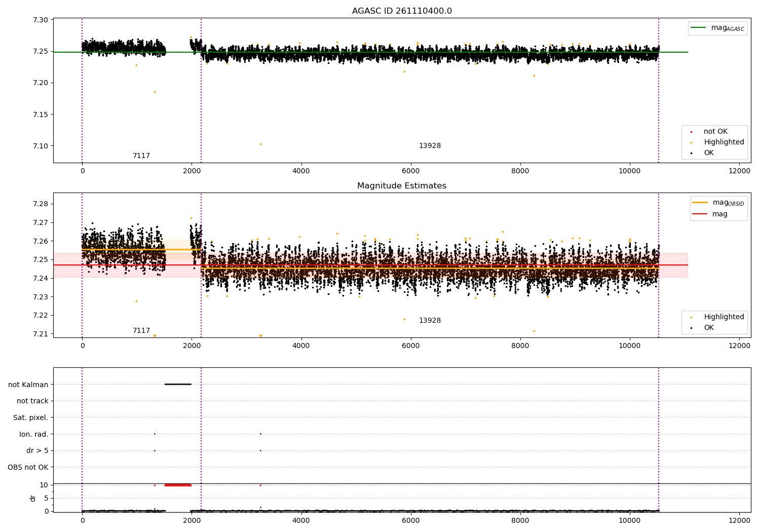This screenshot has height=532, width=760.
Task: Click the '7.15' y-axis tick label
Action: [x=41, y=115]
